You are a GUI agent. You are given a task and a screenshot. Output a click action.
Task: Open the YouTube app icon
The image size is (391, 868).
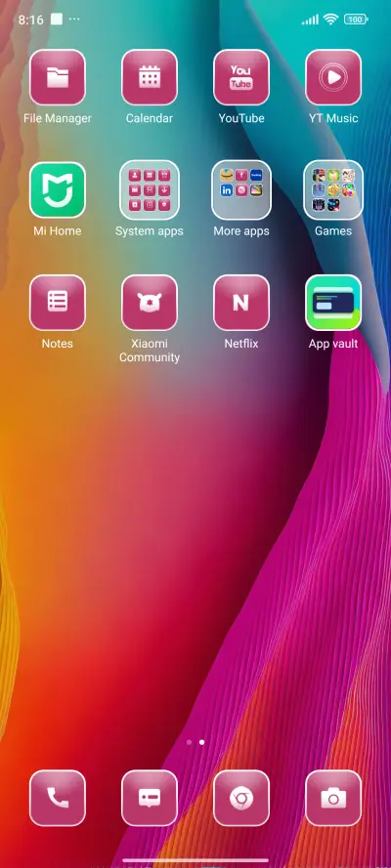(x=241, y=77)
